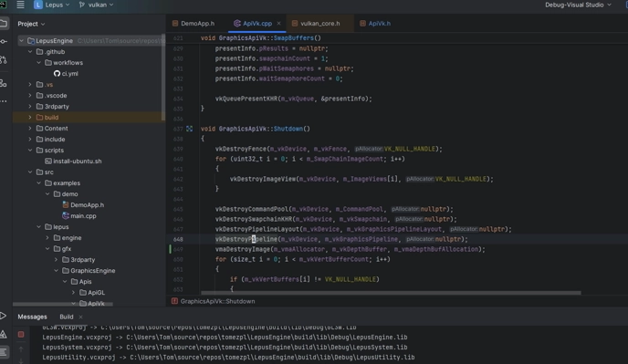Collapse the lepus folder
This screenshot has width=628, height=364.
[39, 226]
